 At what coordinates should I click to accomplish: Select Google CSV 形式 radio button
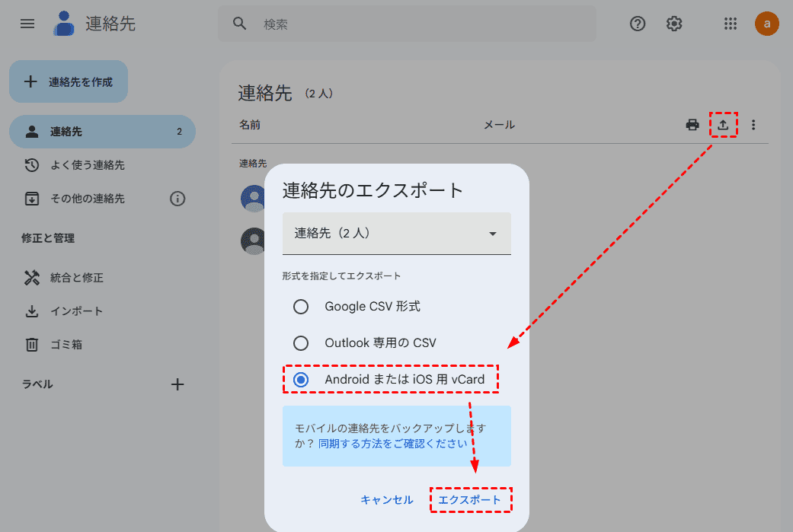[301, 307]
